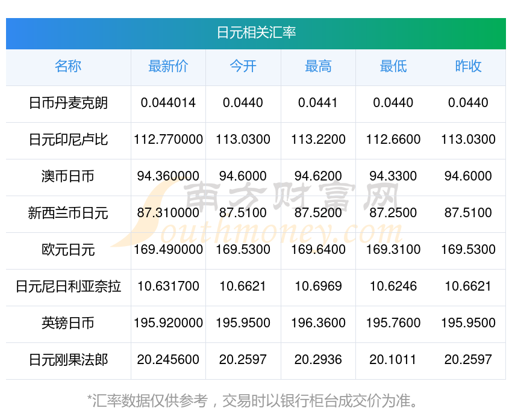Click the high value 94.6200
The image size is (512, 420).
(x=318, y=176)
